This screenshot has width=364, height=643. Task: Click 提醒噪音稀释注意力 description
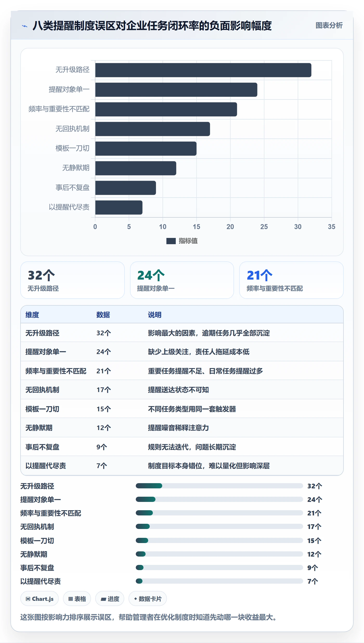[178, 428]
